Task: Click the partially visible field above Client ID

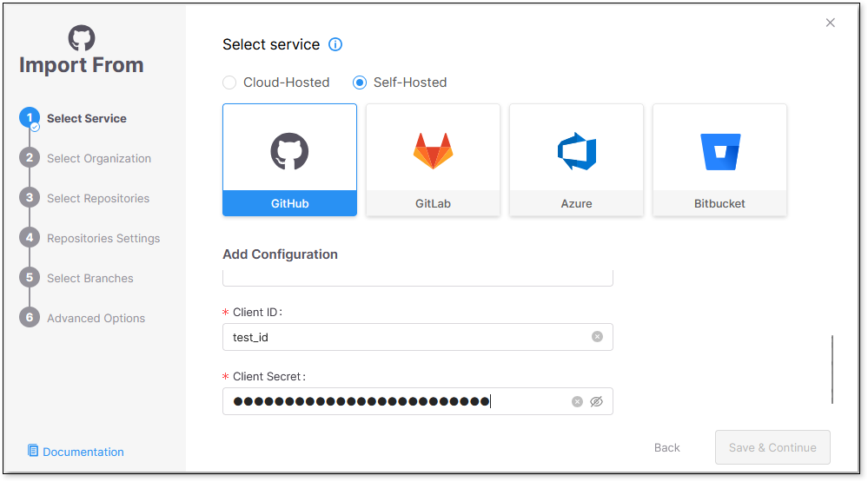Action: 418,279
